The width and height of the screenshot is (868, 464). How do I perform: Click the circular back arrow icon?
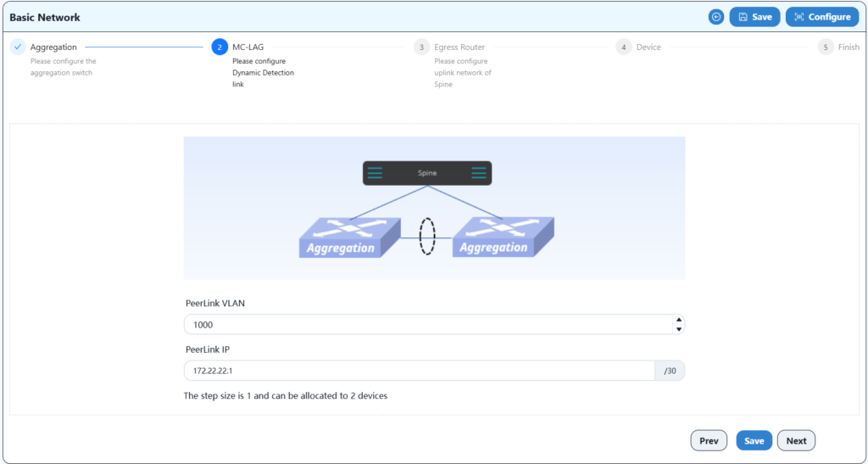[x=716, y=17]
